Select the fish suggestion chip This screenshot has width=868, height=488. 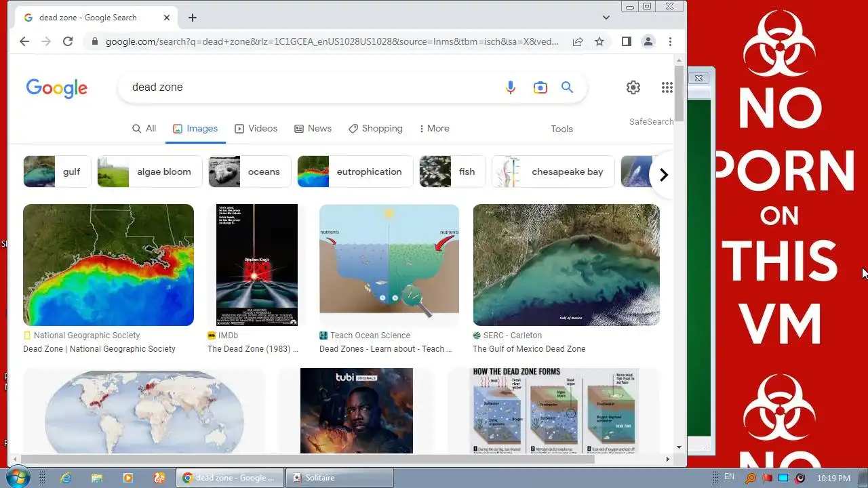pos(452,171)
